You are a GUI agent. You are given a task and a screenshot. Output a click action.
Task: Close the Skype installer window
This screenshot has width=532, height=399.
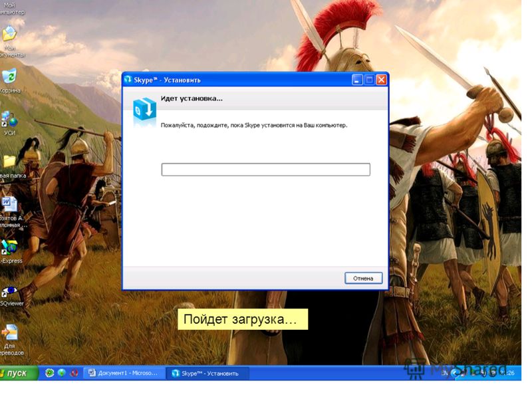point(381,80)
